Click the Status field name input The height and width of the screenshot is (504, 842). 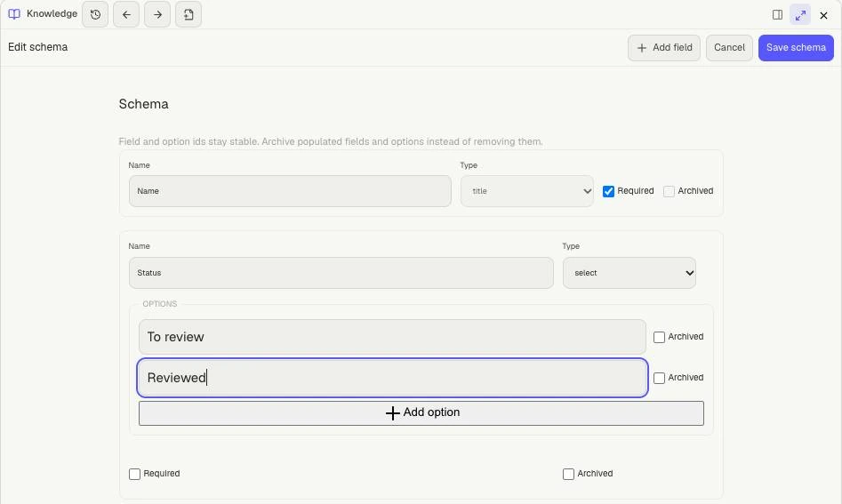[341, 273]
